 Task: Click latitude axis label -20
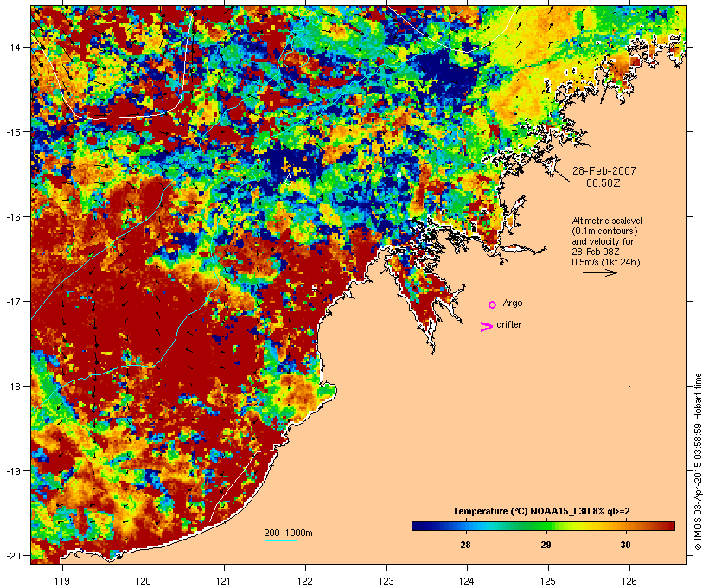(12, 555)
